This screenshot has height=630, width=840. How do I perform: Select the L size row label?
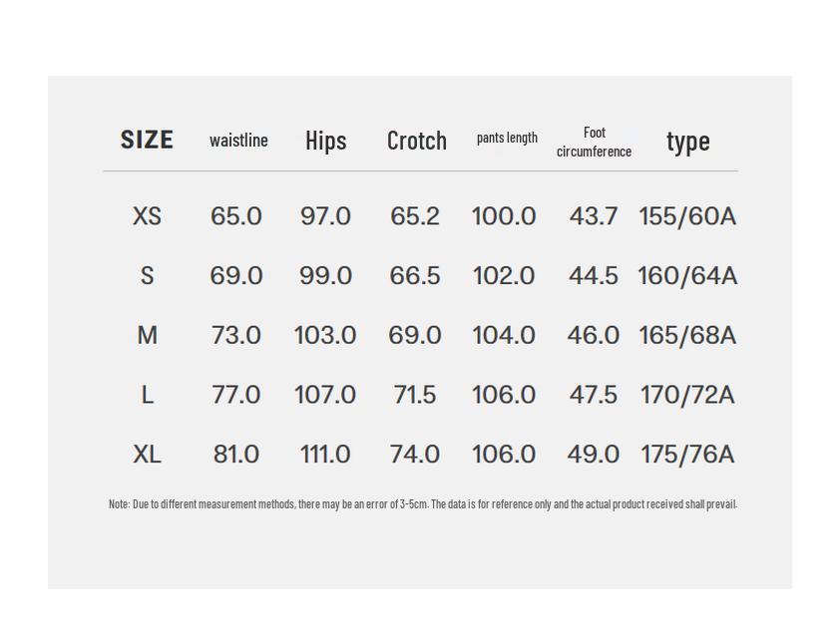147,395
